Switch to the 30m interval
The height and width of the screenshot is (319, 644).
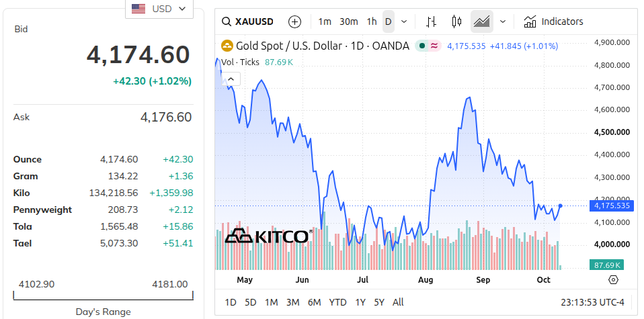click(349, 21)
